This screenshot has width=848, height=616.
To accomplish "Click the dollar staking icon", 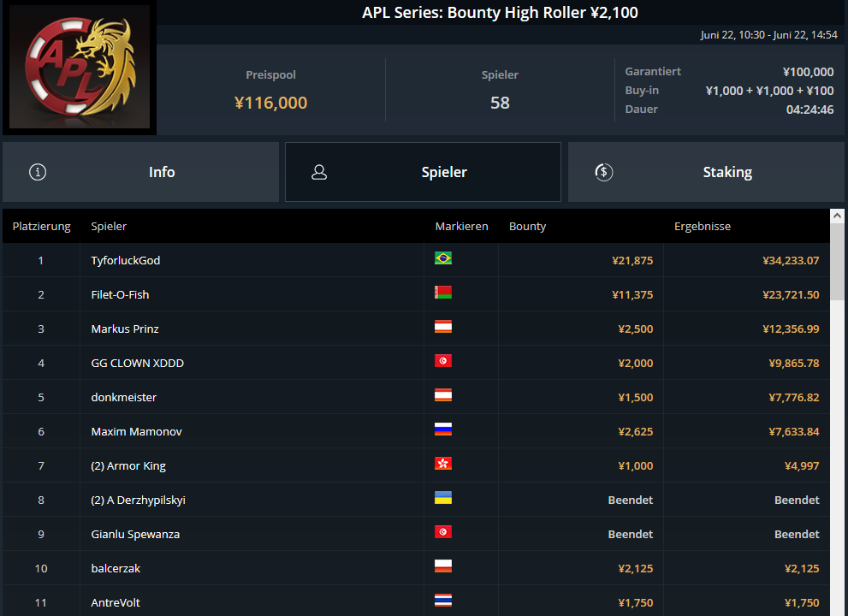I will 603,172.
